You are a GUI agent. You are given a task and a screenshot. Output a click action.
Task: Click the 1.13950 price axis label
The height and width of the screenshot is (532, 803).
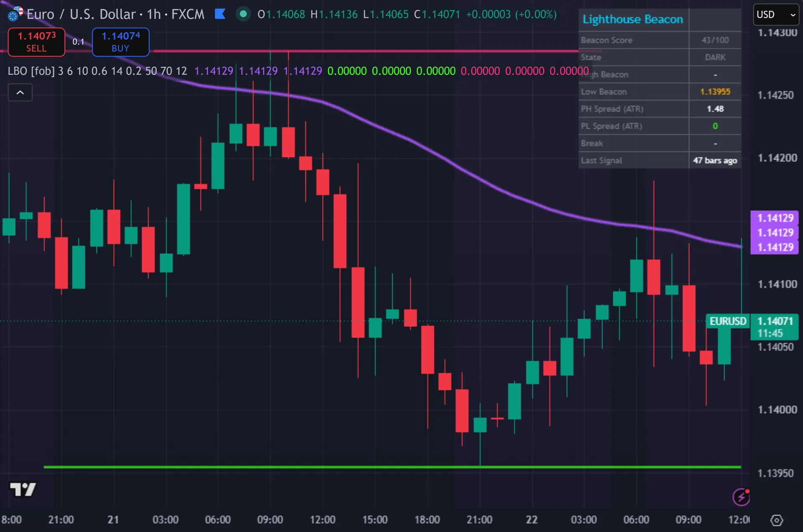[775, 473]
